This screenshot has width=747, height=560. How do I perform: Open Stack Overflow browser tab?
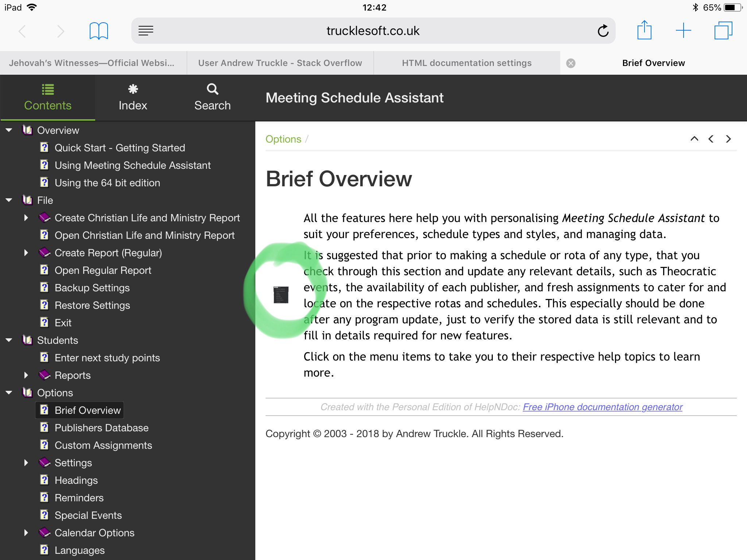pyautogui.click(x=280, y=63)
